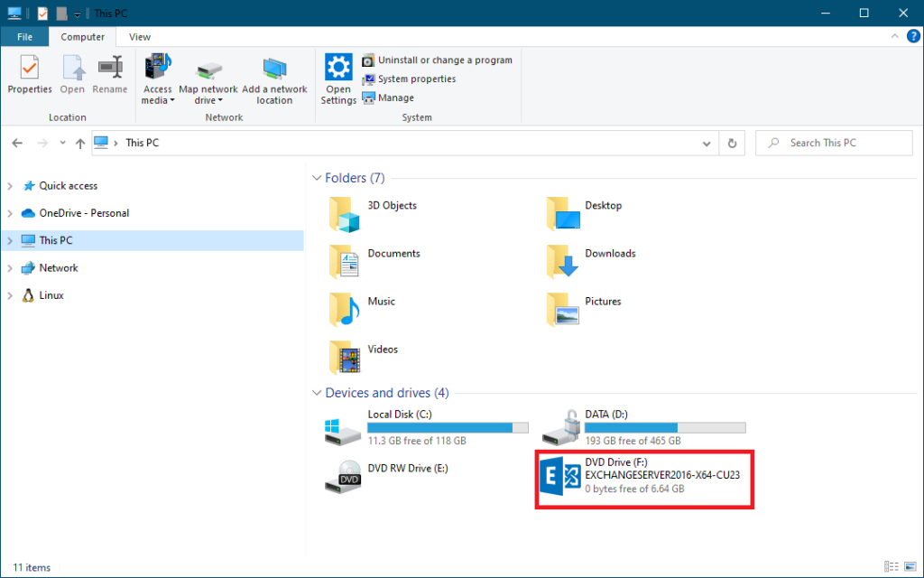Open System properties from the ribbon

[416, 79]
